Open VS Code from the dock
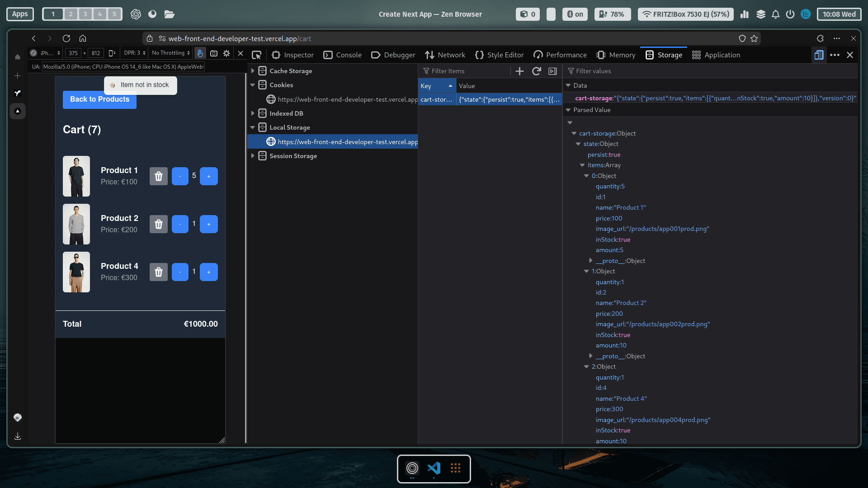The image size is (868, 488). [x=434, y=468]
